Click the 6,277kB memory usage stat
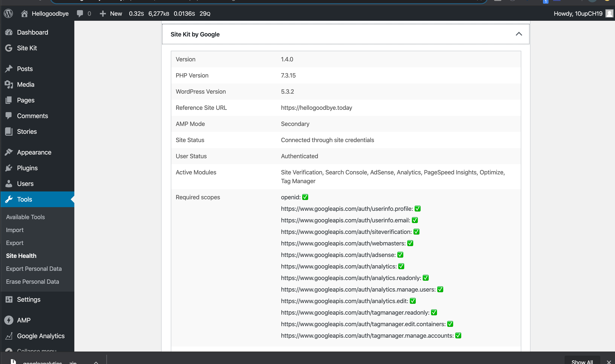The width and height of the screenshot is (615, 364). tap(159, 13)
